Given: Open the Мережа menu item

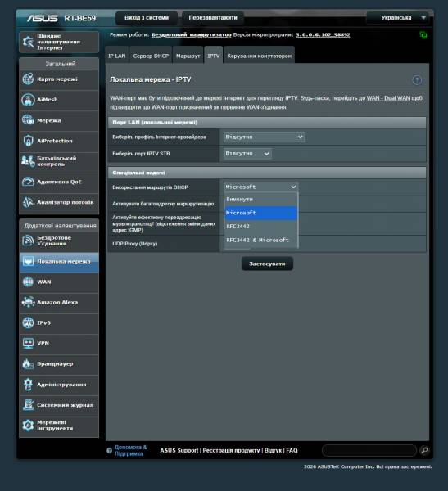Looking at the screenshot, I should point(59,120).
